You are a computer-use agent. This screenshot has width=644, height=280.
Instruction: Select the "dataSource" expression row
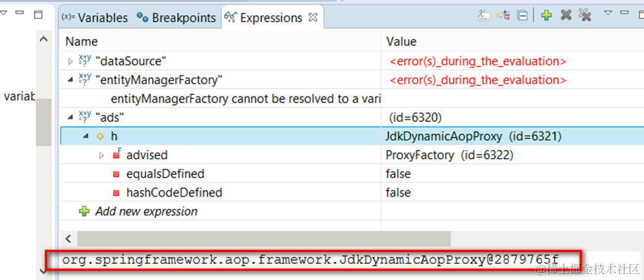(353, 61)
